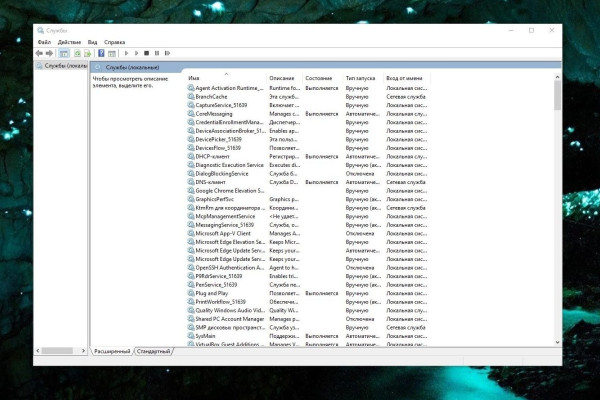Select the MessagingService_51639 row
600x400 pixels.
click(307, 225)
